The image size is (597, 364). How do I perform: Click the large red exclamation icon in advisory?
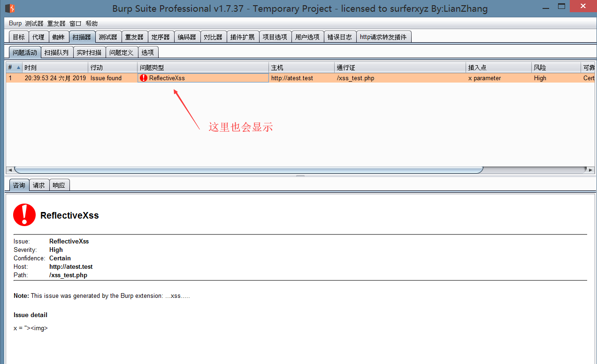click(x=24, y=215)
